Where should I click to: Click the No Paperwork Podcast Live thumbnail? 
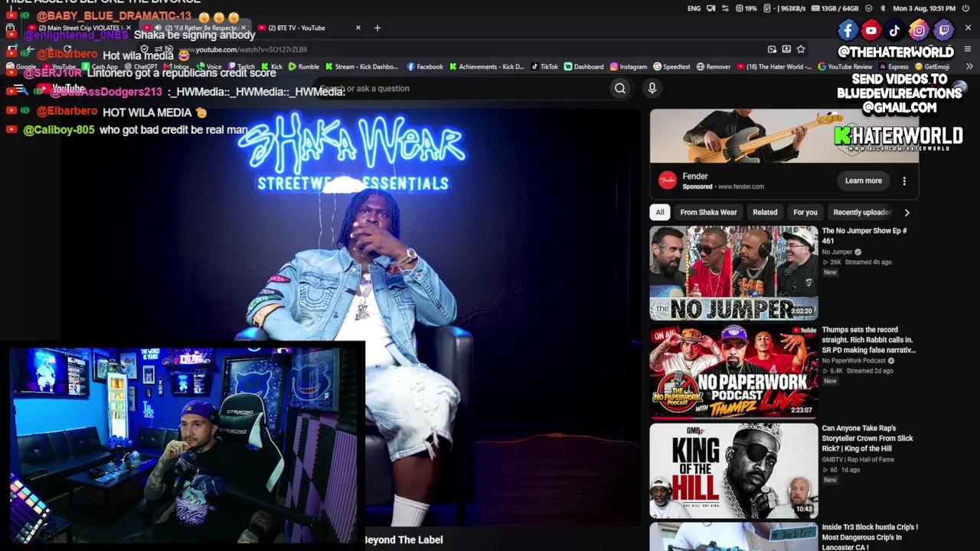click(x=733, y=371)
